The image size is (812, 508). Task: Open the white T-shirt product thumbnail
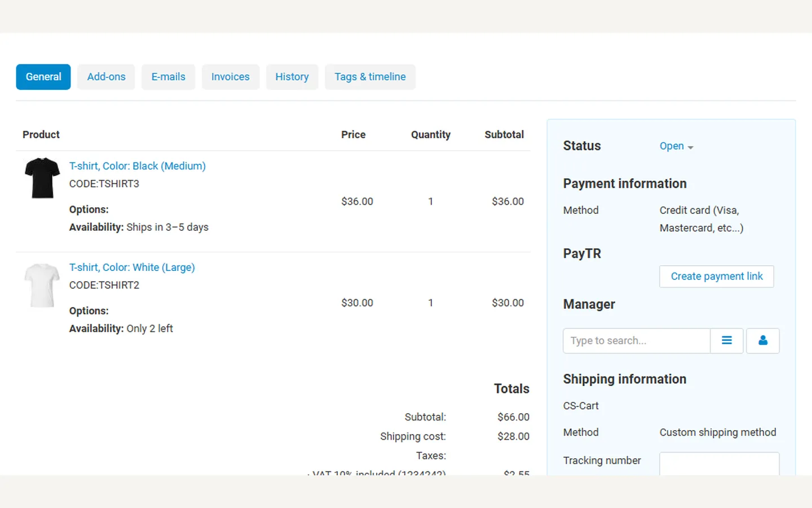tap(42, 285)
